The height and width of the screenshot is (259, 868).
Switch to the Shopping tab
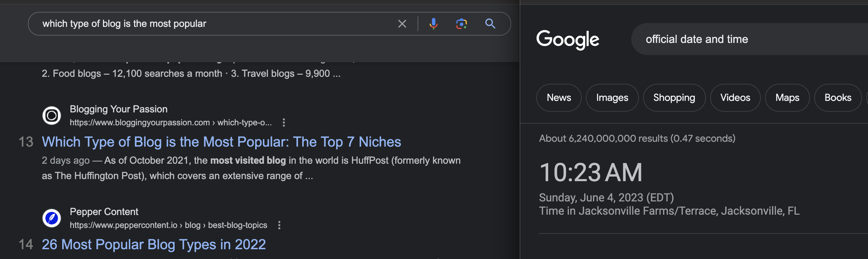674,98
